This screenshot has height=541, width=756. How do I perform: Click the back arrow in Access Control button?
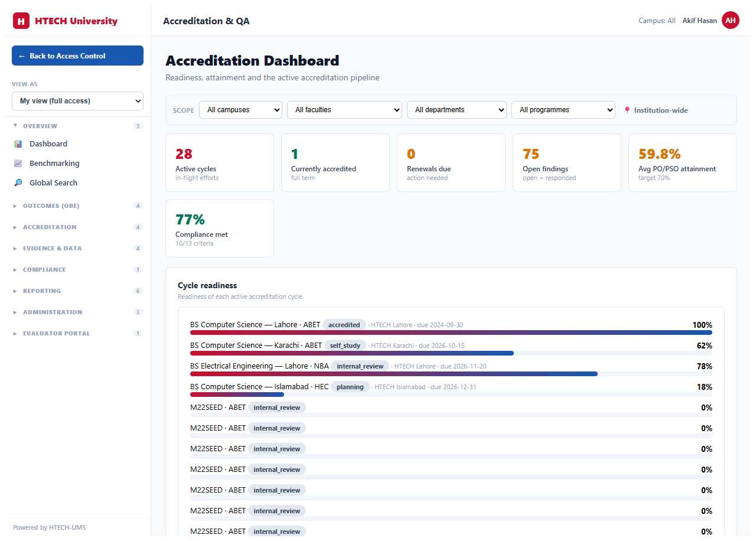coord(22,56)
